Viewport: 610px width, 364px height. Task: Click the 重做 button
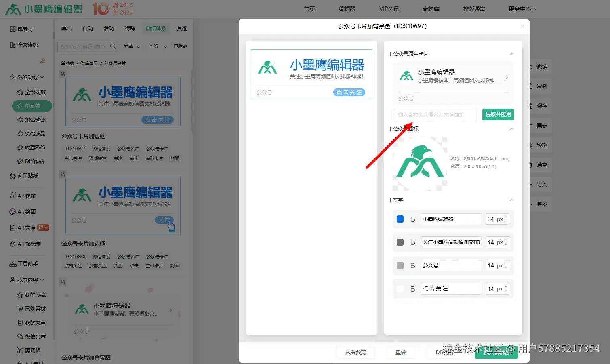click(401, 352)
